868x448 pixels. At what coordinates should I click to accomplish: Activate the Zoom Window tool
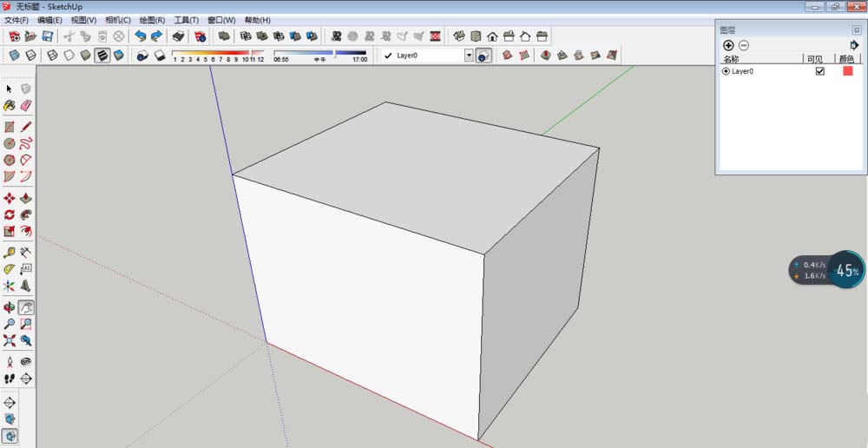26,324
